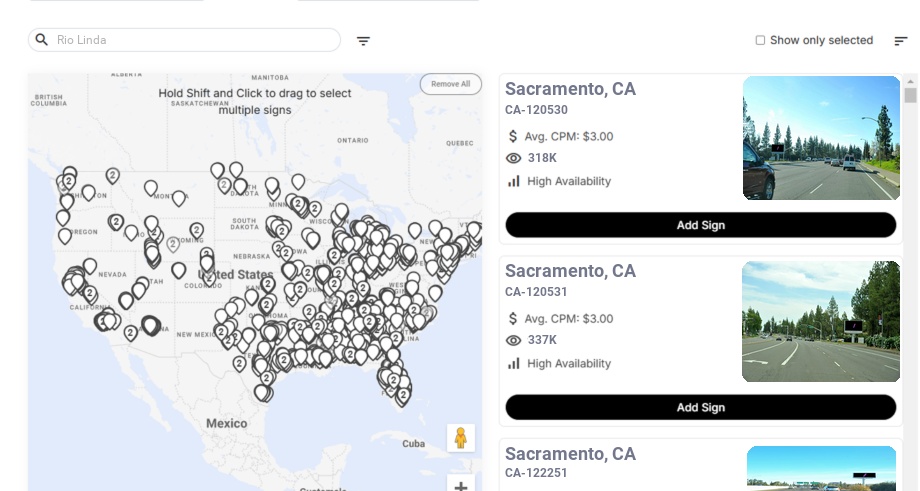
Task: Click availability bars icon for CA-120531
Action: [514, 363]
